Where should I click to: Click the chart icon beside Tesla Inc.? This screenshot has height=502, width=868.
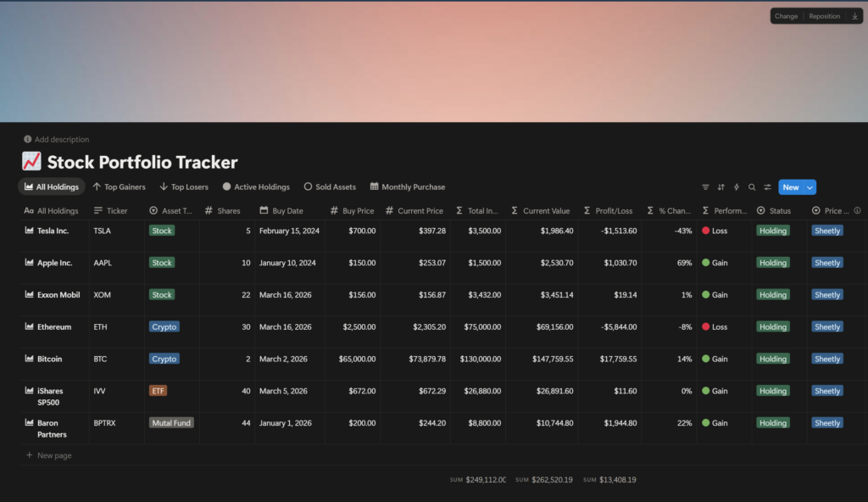[x=30, y=231]
